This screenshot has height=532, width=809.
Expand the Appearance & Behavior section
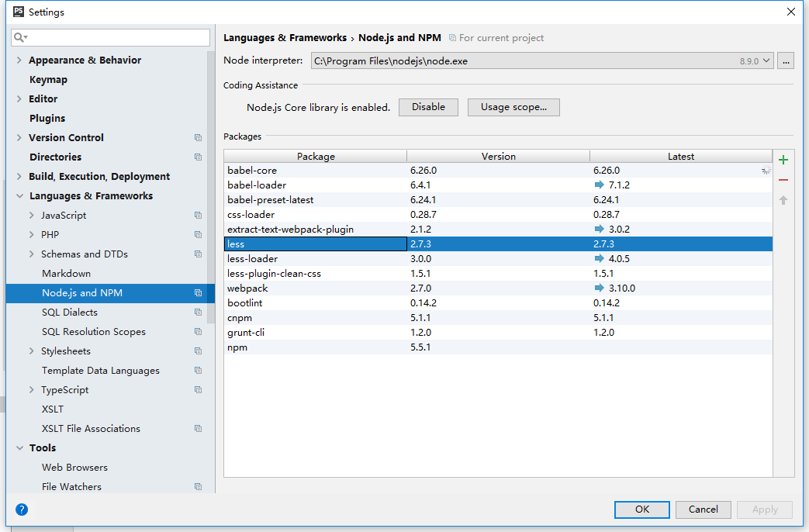point(19,60)
